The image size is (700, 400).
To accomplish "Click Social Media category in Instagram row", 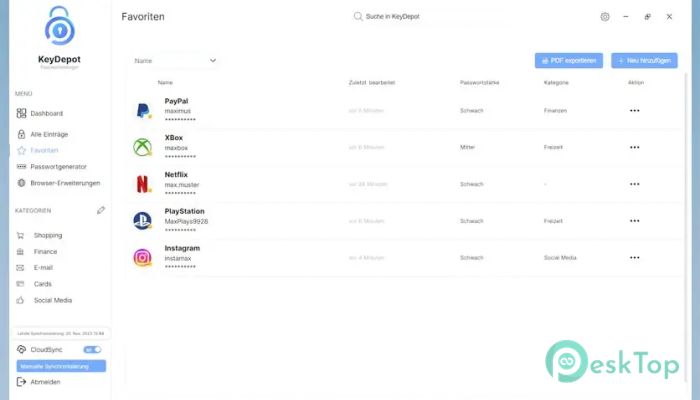I will tap(560, 258).
